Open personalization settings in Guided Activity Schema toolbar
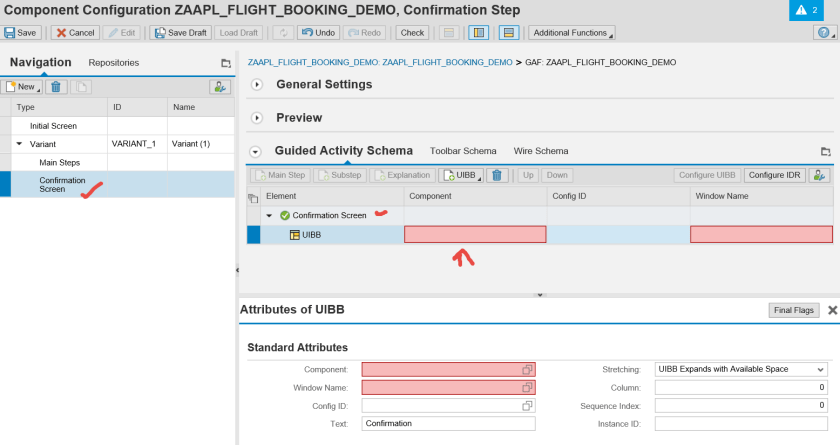Viewport: 840px width, 445px height. (820, 175)
